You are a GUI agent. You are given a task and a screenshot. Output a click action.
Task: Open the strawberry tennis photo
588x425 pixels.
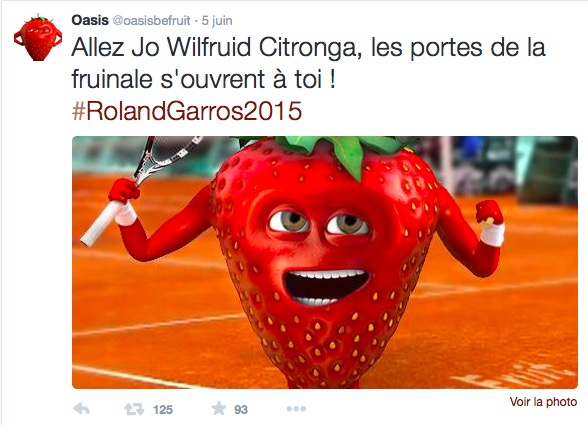tap(325, 262)
